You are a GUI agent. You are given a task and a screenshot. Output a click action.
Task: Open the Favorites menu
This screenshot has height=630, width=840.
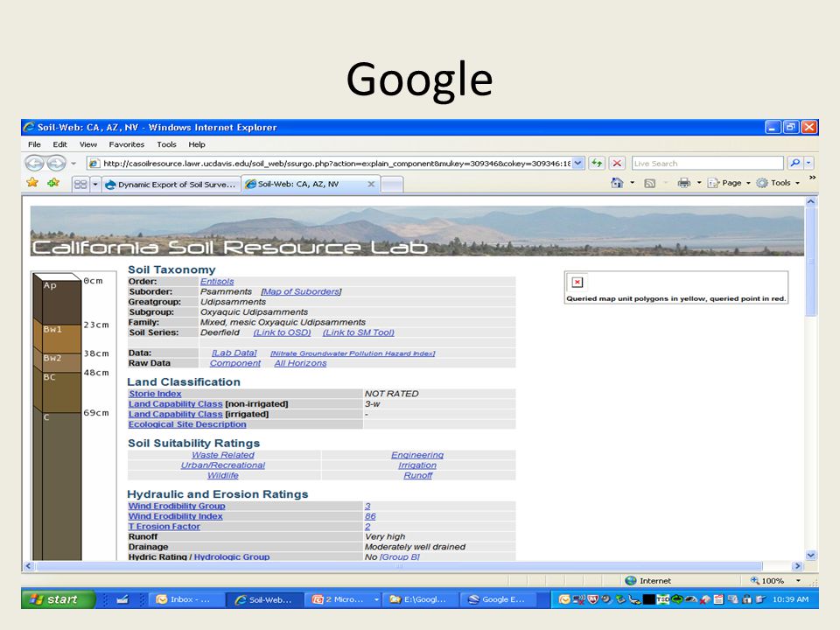tap(126, 144)
